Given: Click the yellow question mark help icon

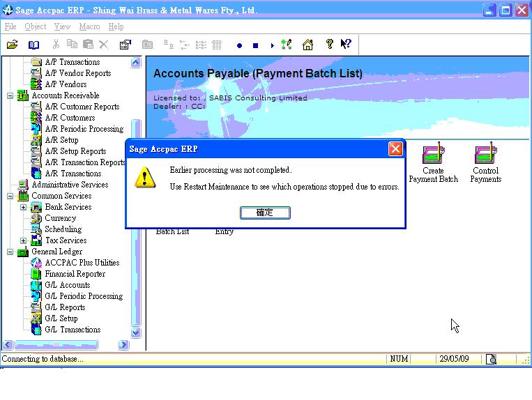Looking at the screenshot, I should [329, 45].
